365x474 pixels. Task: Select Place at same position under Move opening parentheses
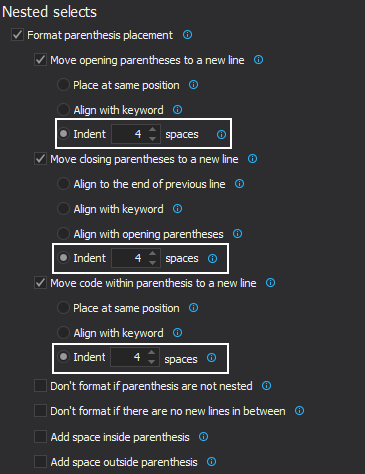click(63, 85)
